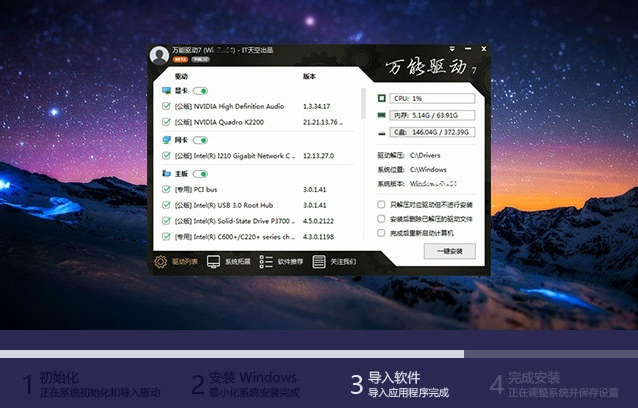Click version 21.21.13.76 text

323,122
